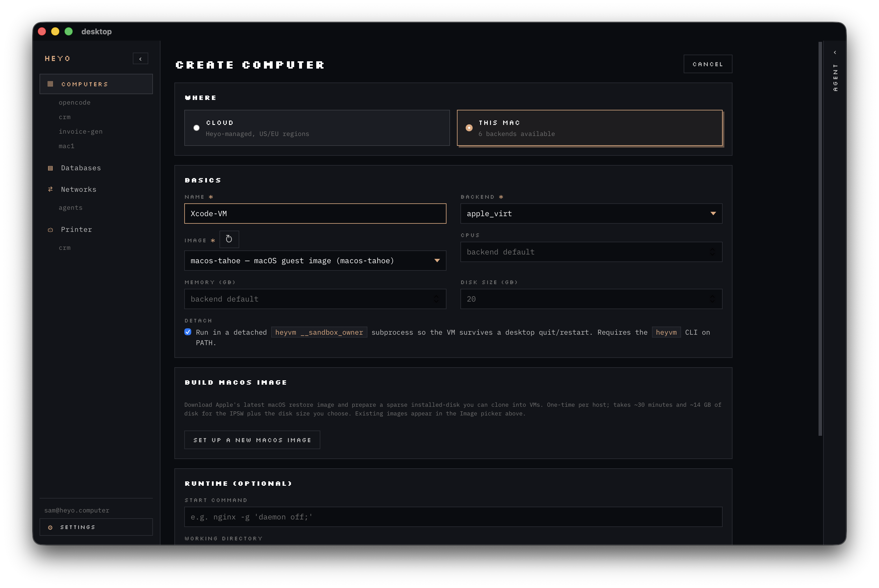
Task: Select the crm item under Printer
Action: 65,248
